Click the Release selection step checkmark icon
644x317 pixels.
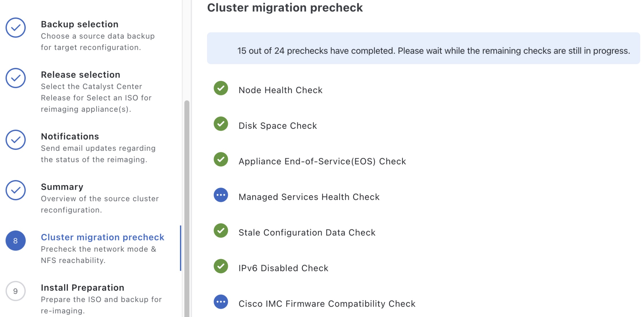tap(16, 78)
